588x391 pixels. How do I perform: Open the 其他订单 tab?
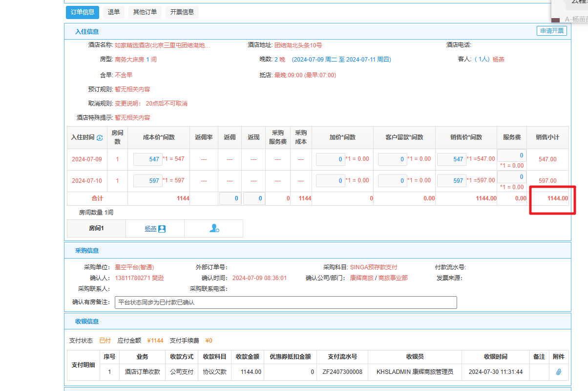145,12
